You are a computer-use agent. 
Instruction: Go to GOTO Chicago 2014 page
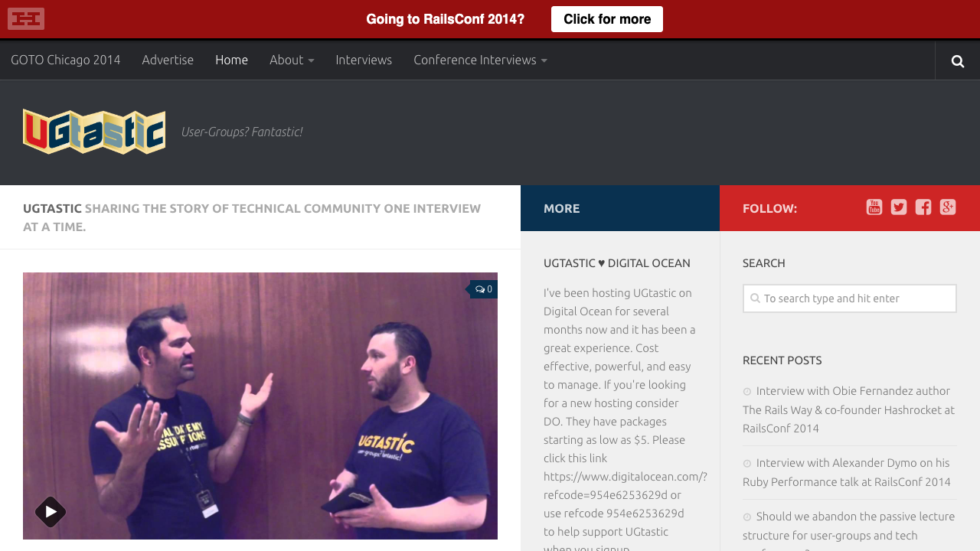[x=66, y=60]
